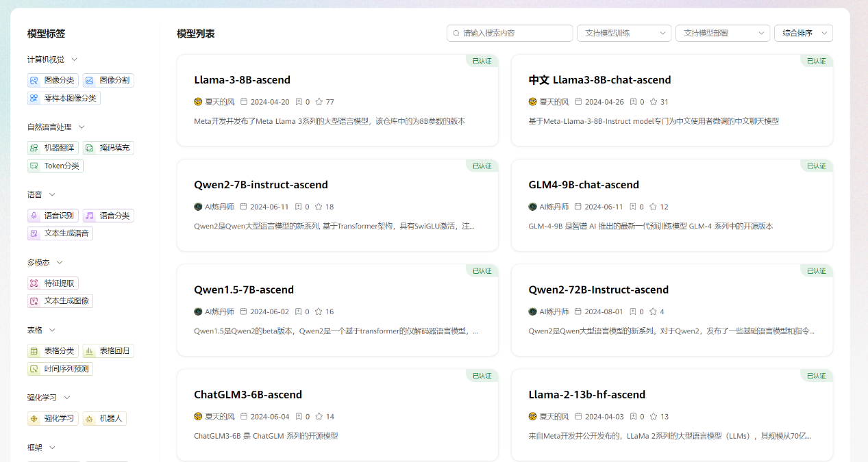This screenshot has width=868, height=462.
Task: Click the star icon on Llama-3-8B-ascend
Action: (319, 101)
